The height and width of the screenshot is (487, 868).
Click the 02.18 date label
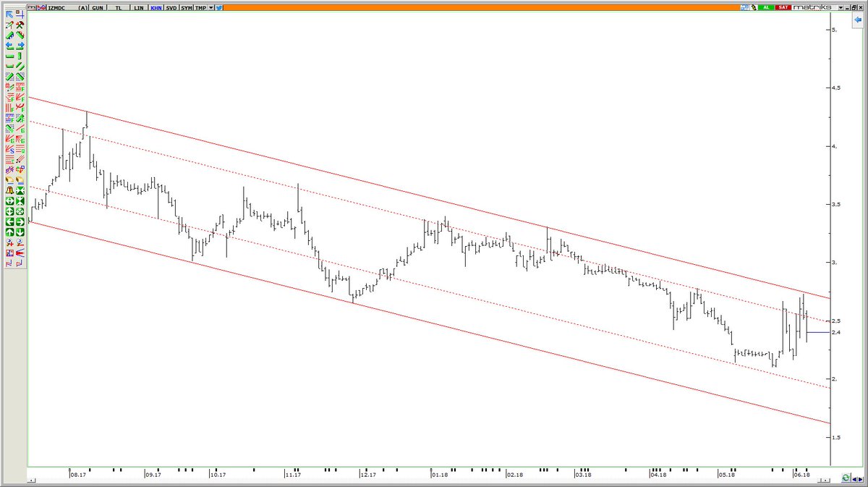[515, 475]
